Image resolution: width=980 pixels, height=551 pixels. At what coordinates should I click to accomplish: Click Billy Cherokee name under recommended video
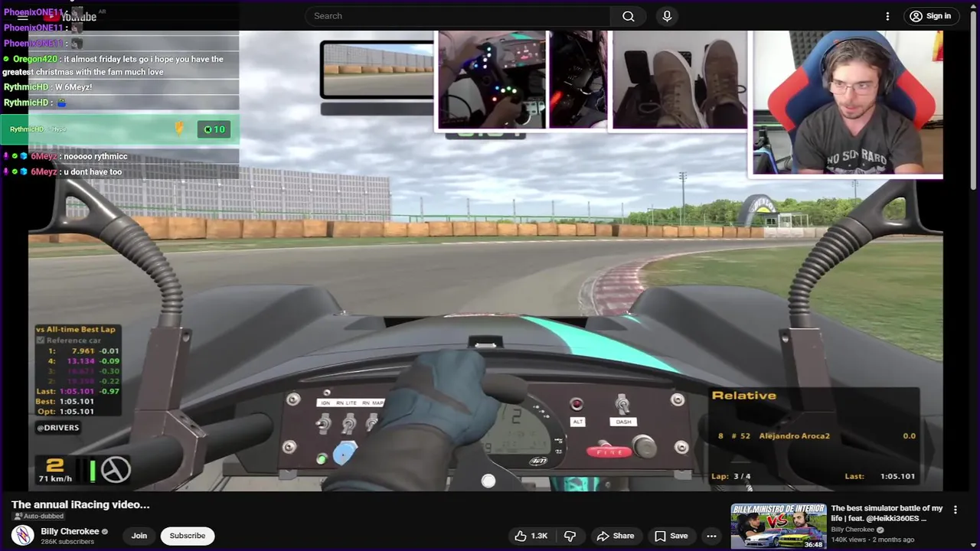coord(852,530)
